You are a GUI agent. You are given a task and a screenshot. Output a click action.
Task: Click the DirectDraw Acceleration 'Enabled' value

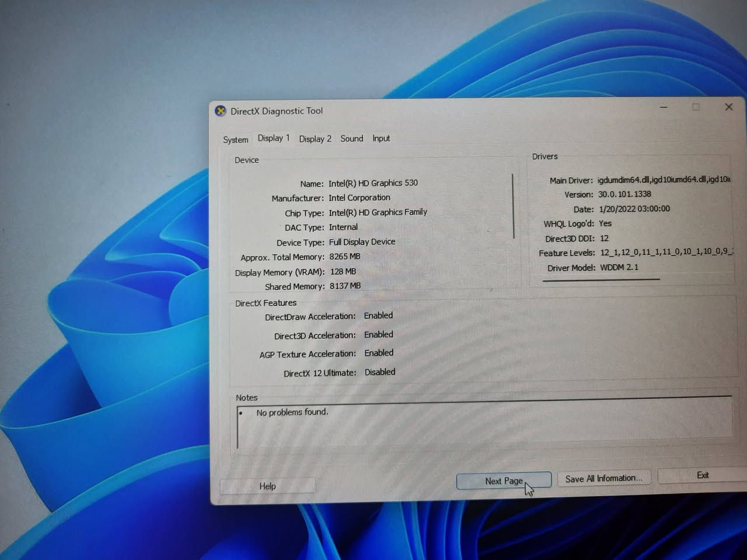pos(378,316)
